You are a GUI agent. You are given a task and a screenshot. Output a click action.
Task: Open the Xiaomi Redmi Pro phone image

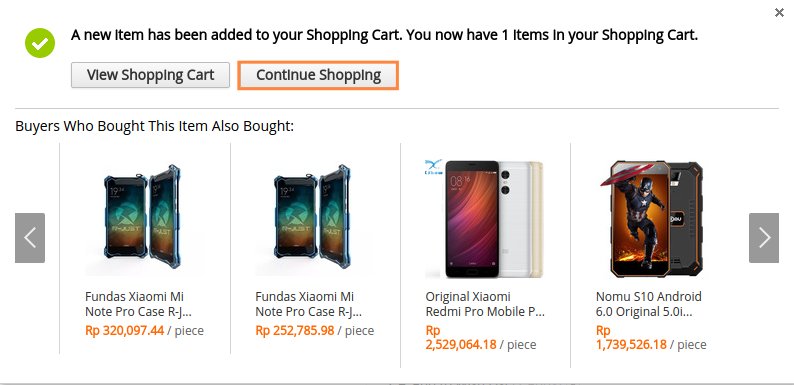click(x=485, y=219)
